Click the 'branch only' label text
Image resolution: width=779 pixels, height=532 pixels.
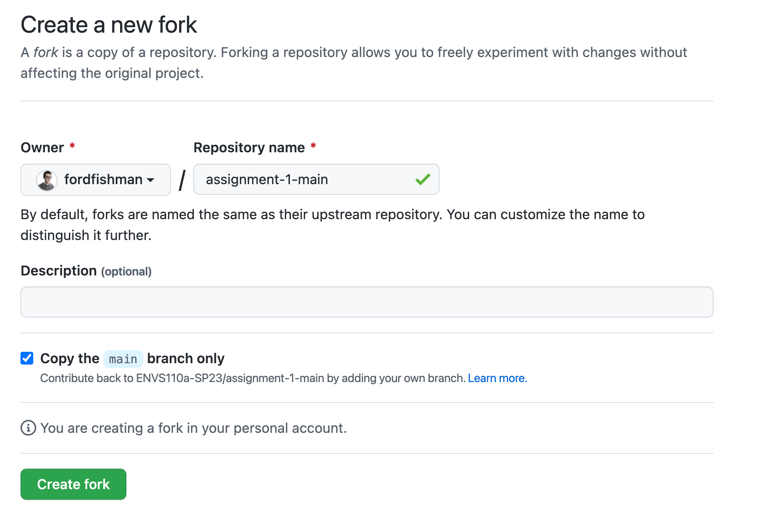(185, 358)
